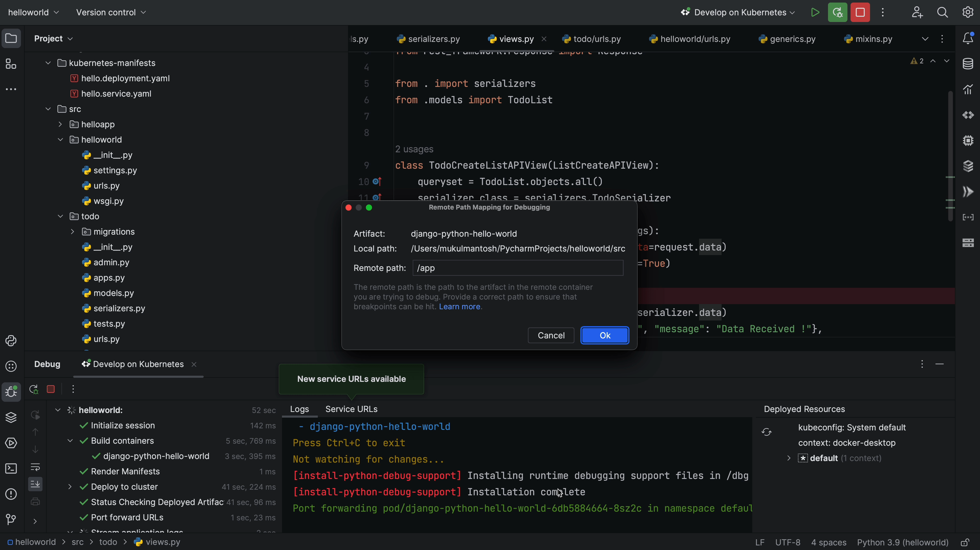Viewport: 980px width, 550px height.
Task: Open the helloworld run configuration dropdown
Action: tap(33, 12)
